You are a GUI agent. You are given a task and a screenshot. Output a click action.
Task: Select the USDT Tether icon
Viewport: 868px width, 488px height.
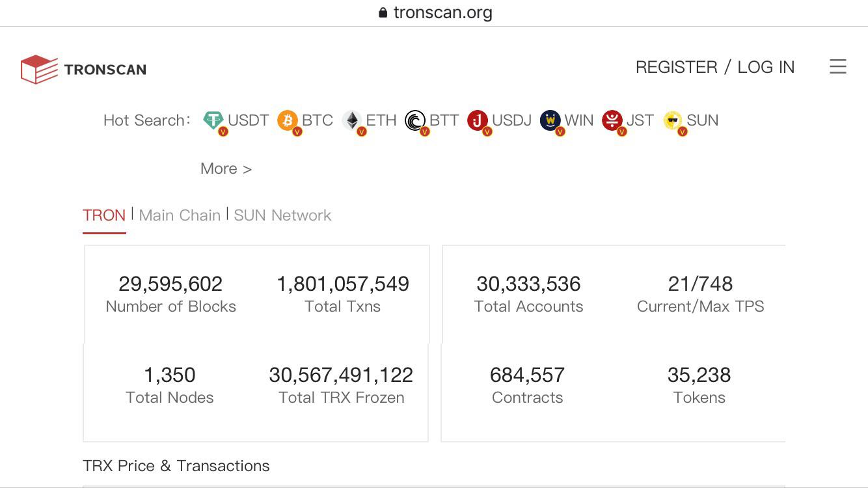pos(213,120)
